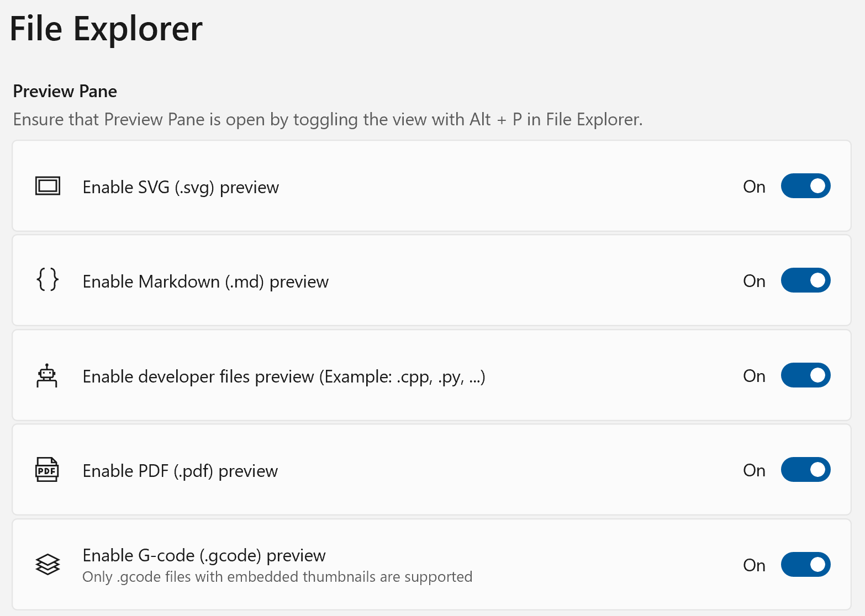Click the 'Enable Markdown (.md) preview' text
This screenshot has height=616, width=865.
click(205, 282)
